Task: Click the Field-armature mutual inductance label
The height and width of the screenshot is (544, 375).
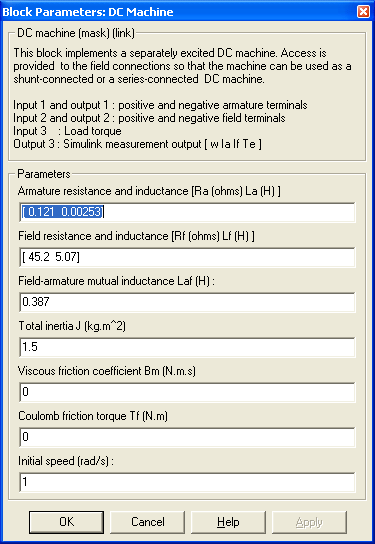Action: pyautogui.click(x=116, y=281)
